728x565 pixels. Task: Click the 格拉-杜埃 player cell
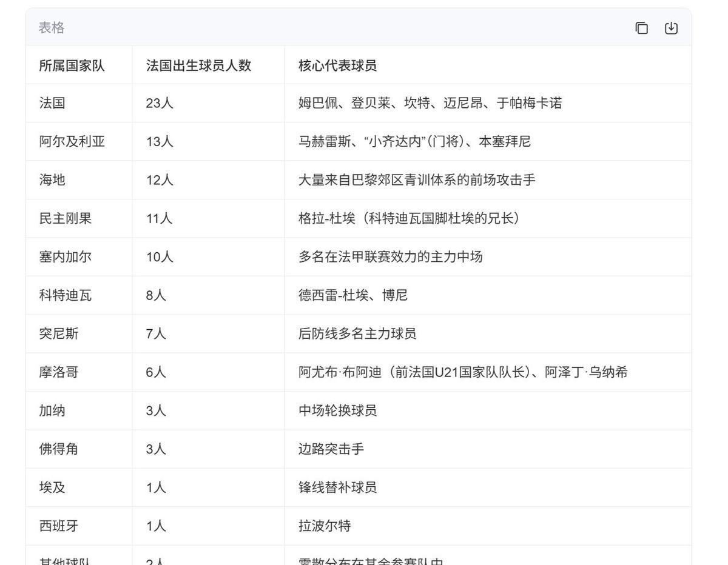coord(488,218)
